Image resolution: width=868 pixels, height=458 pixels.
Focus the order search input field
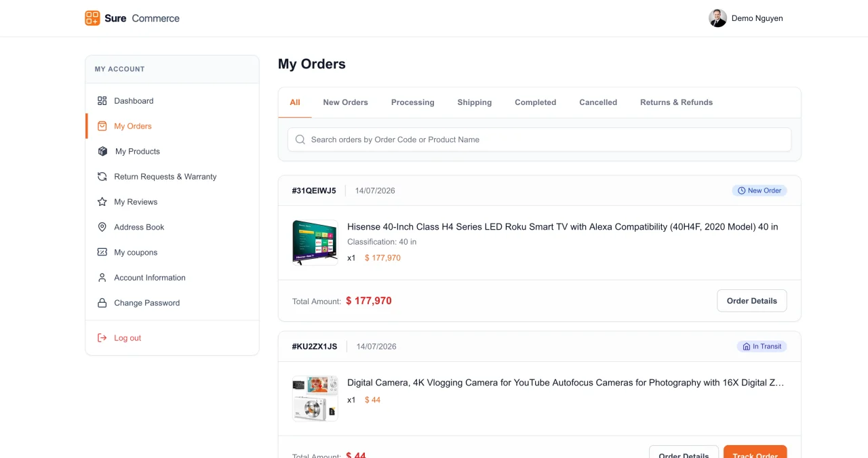point(540,140)
